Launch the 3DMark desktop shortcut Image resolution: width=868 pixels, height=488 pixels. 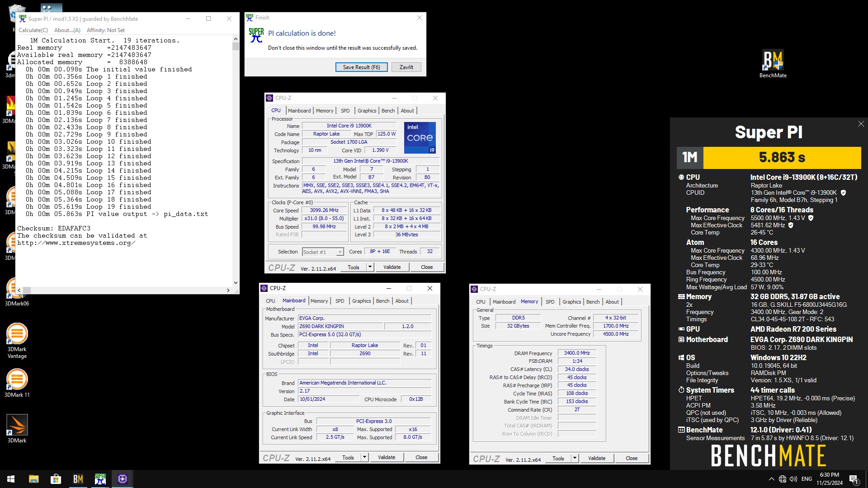[x=17, y=428]
